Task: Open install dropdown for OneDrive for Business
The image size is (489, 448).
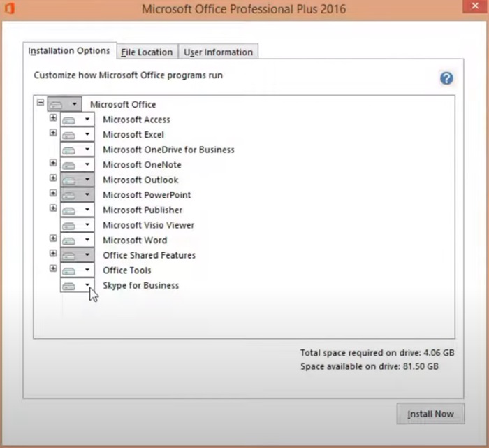Action: tap(77, 150)
